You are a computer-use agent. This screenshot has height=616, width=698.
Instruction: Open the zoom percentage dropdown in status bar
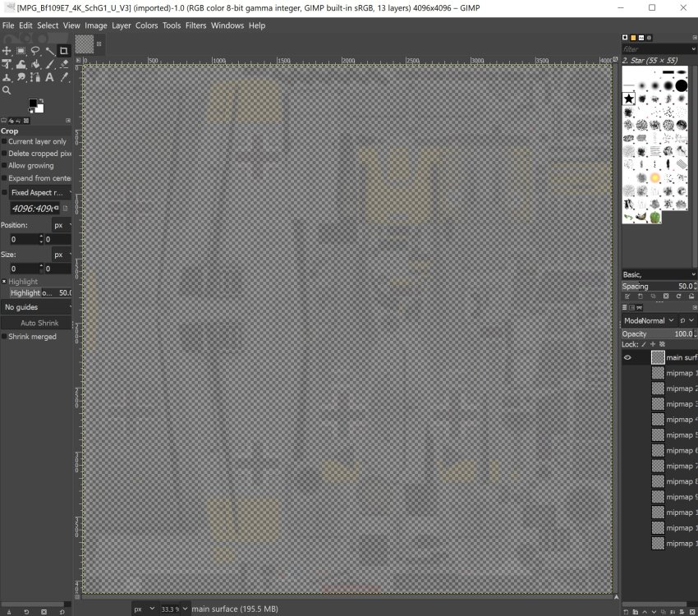173,609
